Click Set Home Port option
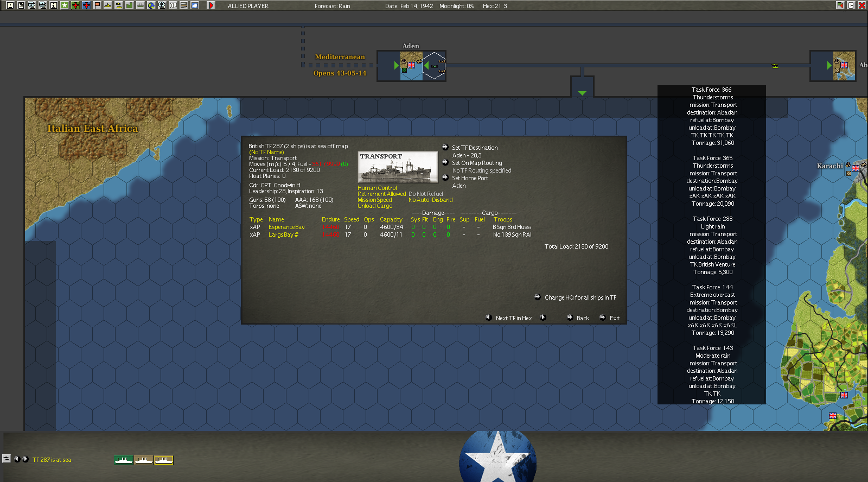Image resolution: width=868 pixels, height=482 pixels. (470, 178)
